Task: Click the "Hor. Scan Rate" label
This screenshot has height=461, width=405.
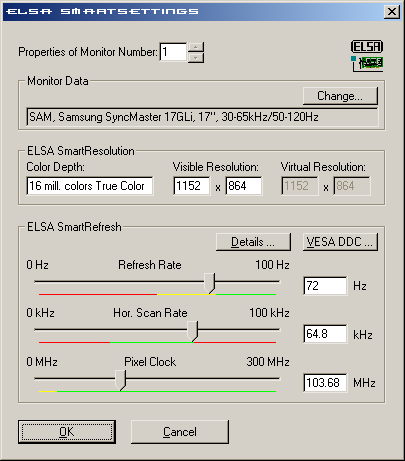Action: click(150, 313)
